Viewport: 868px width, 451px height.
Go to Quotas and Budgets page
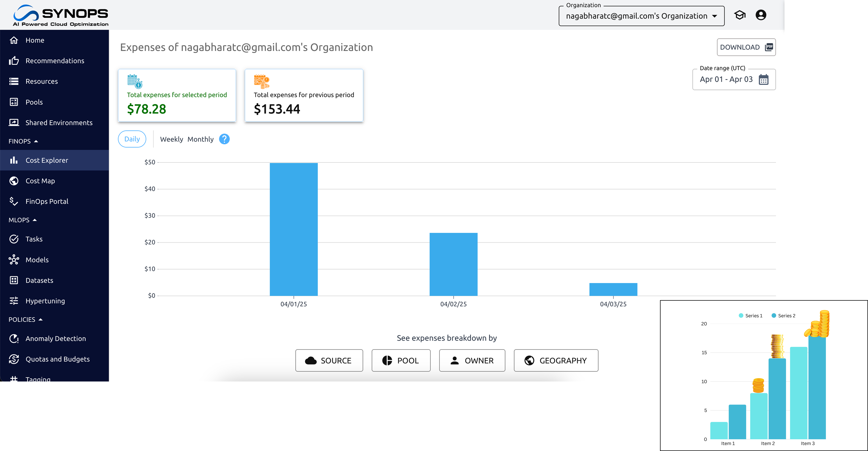(x=57, y=359)
